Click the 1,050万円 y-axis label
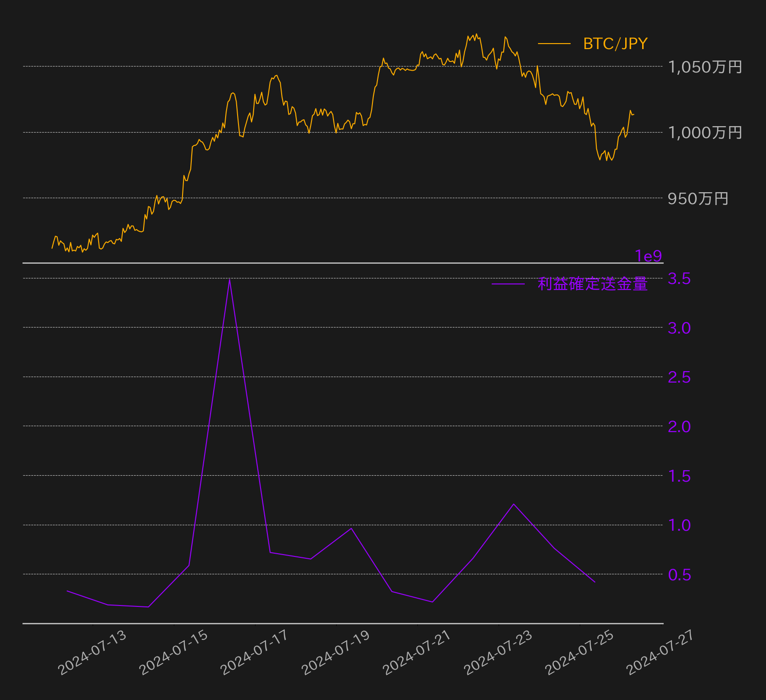 pos(705,67)
